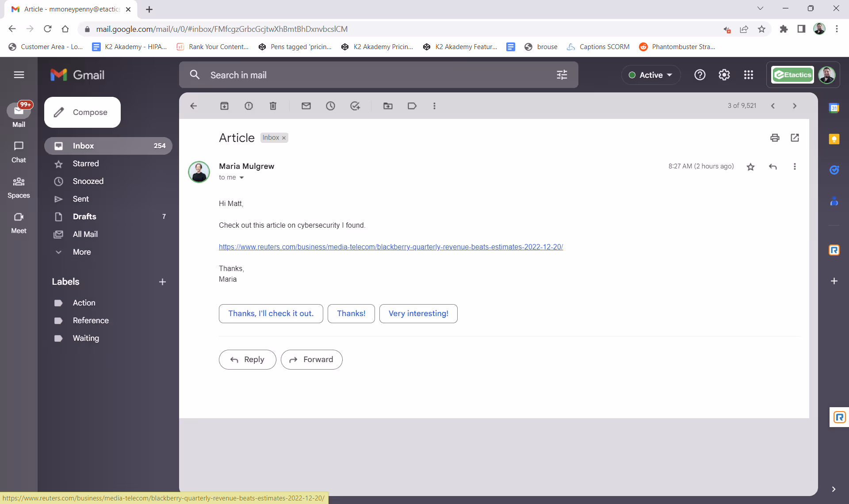Open the Reuters article link
This screenshot has width=849, height=504.
(390, 247)
